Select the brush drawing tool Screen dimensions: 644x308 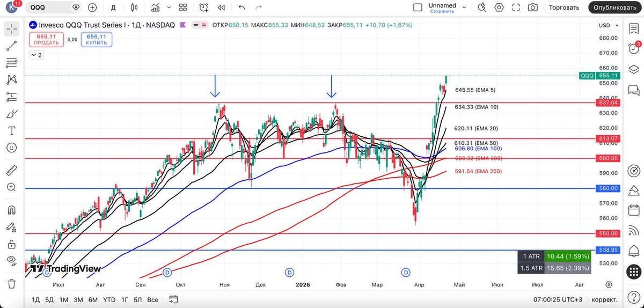point(11,114)
